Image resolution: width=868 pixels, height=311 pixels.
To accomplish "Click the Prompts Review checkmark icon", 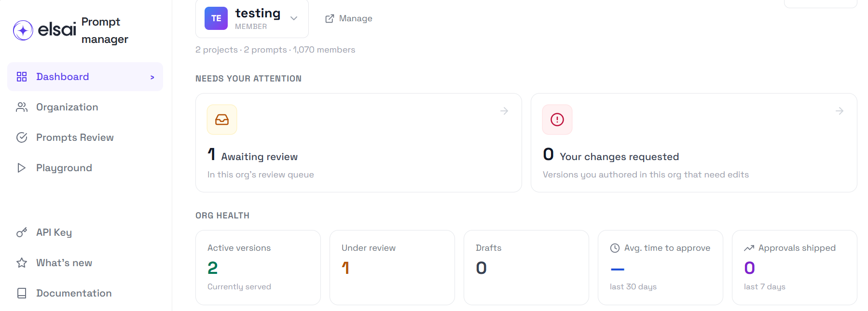I will pos(22,137).
